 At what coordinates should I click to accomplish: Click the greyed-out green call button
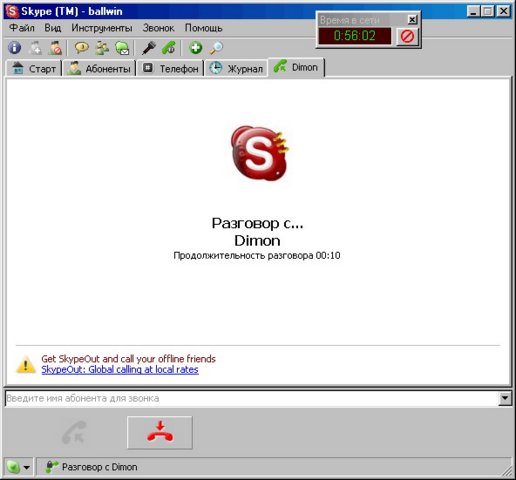75,432
